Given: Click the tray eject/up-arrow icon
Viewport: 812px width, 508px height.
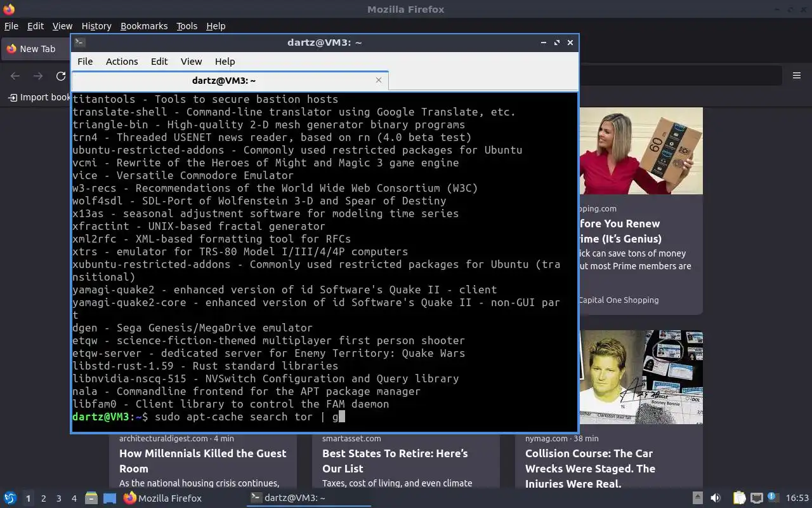Looking at the screenshot, I should tap(697, 498).
